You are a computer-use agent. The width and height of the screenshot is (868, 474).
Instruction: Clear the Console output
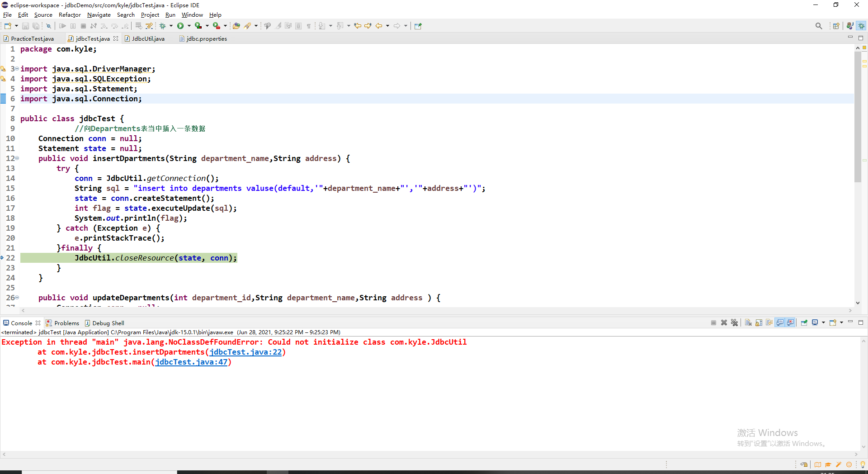click(748, 322)
